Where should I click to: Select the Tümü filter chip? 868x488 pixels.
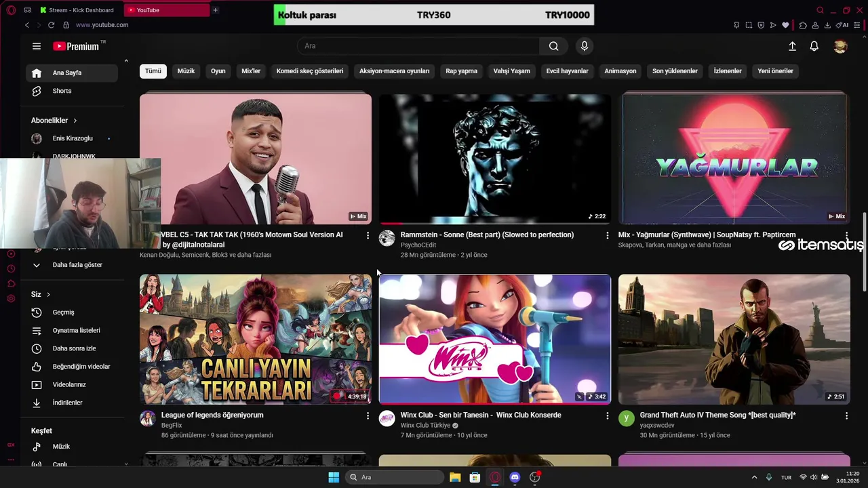tap(153, 71)
